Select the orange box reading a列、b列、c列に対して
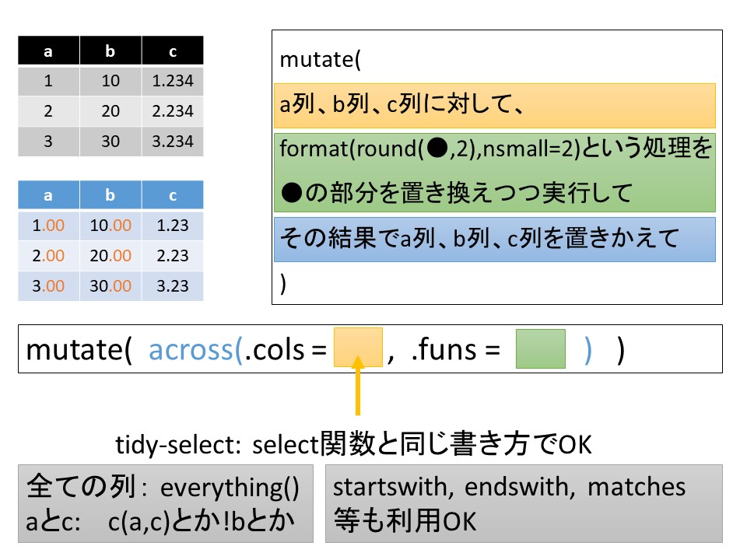The image size is (747, 560). pyautogui.click(x=494, y=105)
